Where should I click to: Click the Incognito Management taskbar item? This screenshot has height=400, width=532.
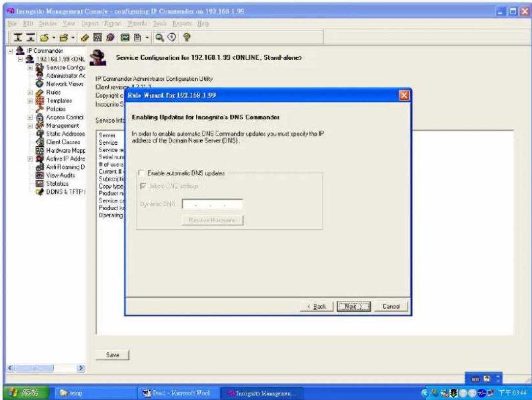(x=261, y=393)
